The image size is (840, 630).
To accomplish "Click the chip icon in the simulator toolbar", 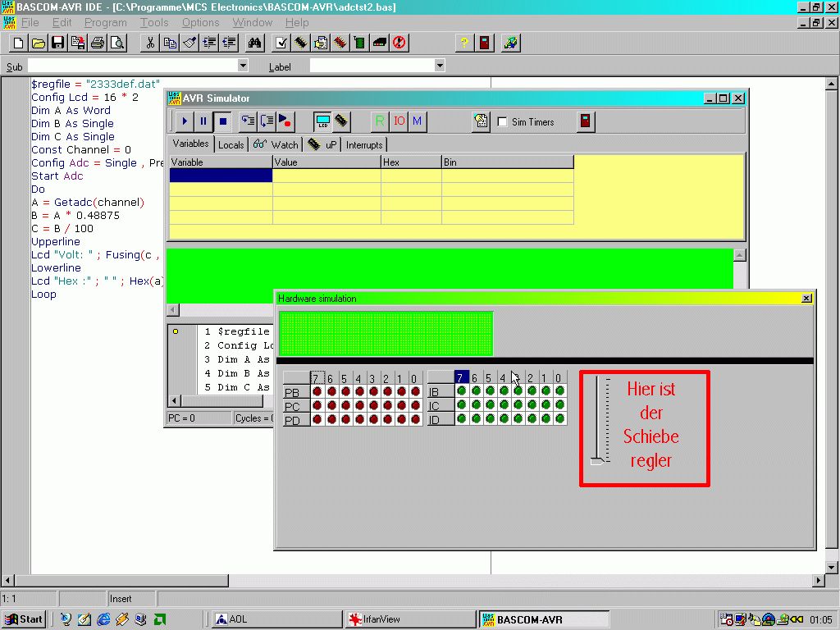I will (341, 121).
